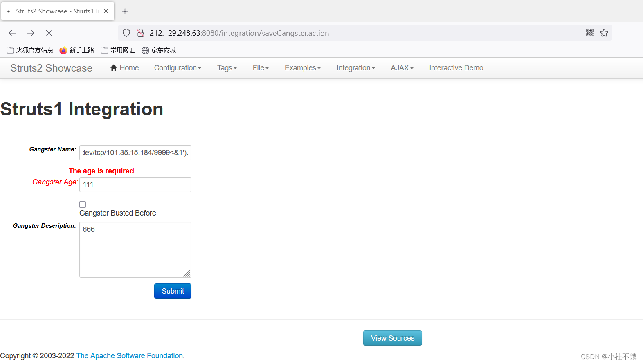Close the Struts2 Showcase tab
Screen dimensions: 643x364
(x=106, y=11)
